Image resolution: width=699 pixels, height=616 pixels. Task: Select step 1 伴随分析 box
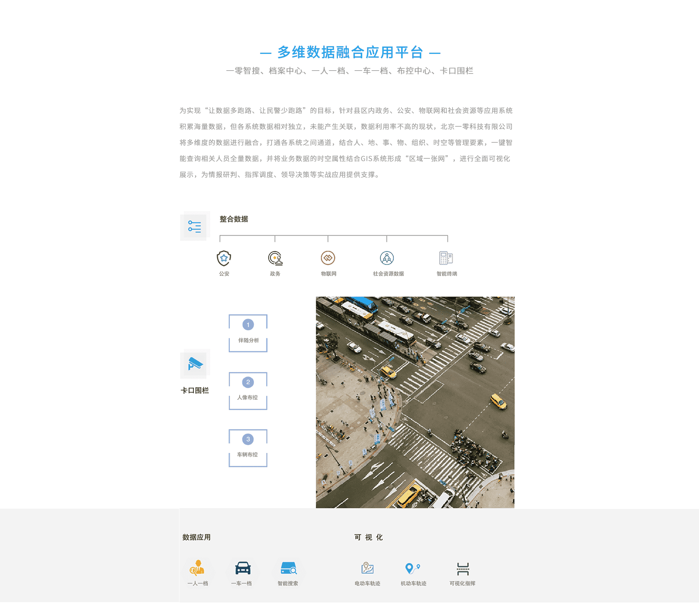(248, 333)
